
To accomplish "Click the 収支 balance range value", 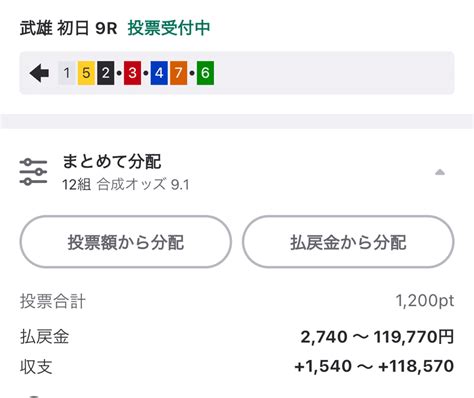I will pyautogui.click(x=374, y=366).
